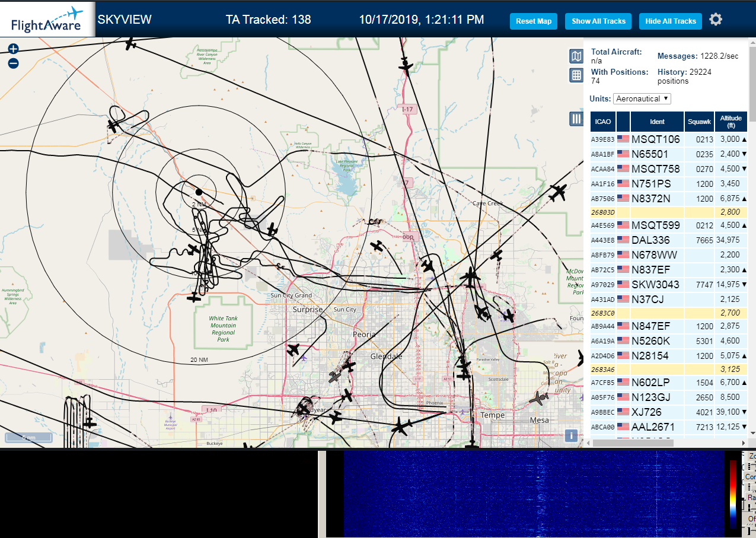This screenshot has height=538, width=756.
Task: Select the N123GJ aircraft row
Action: click(669, 397)
